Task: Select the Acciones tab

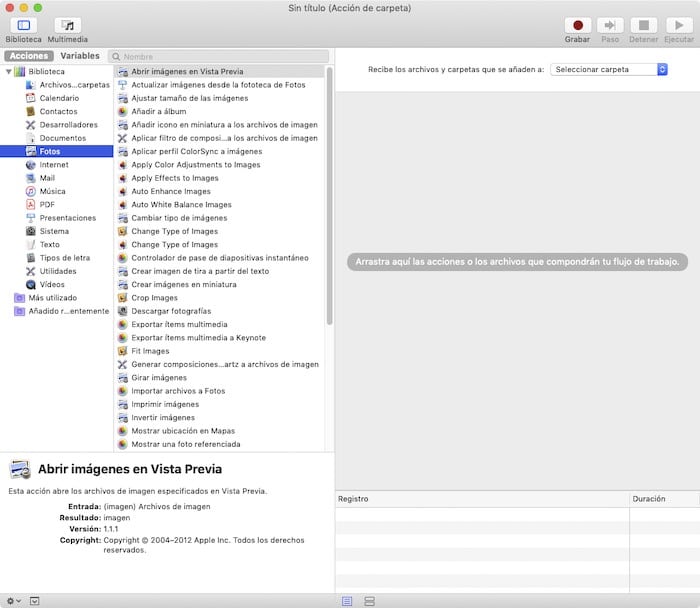Action: click(x=29, y=57)
